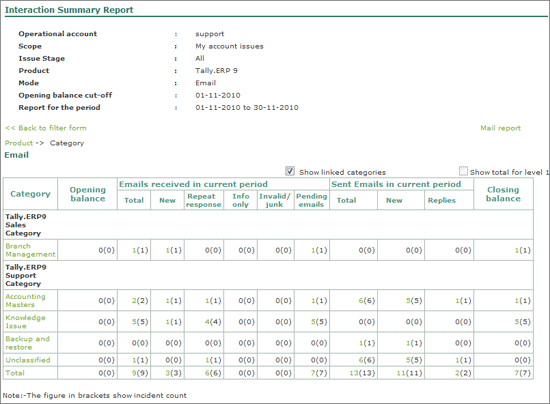This screenshot has height=404, width=550.
Task: Click the Total row label
Action: (15, 373)
